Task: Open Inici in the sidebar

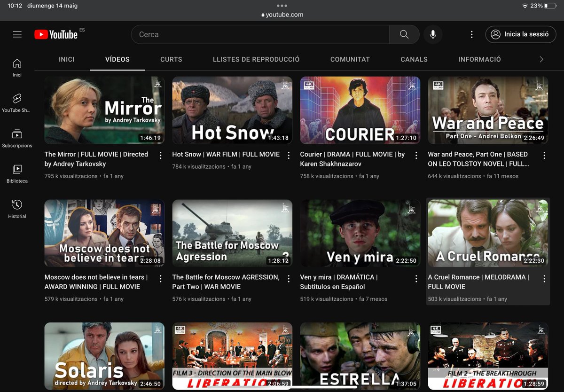Action: pyautogui.click(x=17, y=68)
